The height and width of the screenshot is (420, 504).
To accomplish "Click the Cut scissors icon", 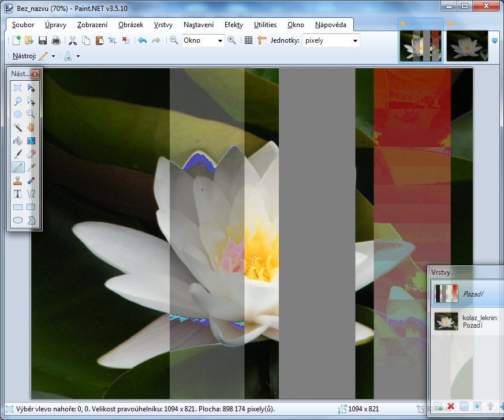I will click(x=73, y=40).
